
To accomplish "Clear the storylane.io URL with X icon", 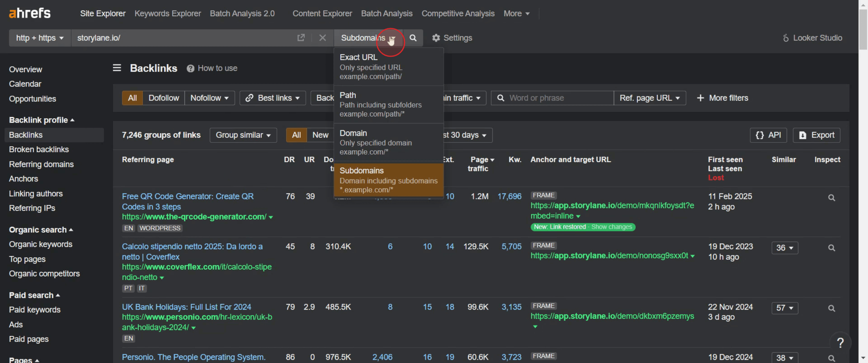I will click(323, 38).
